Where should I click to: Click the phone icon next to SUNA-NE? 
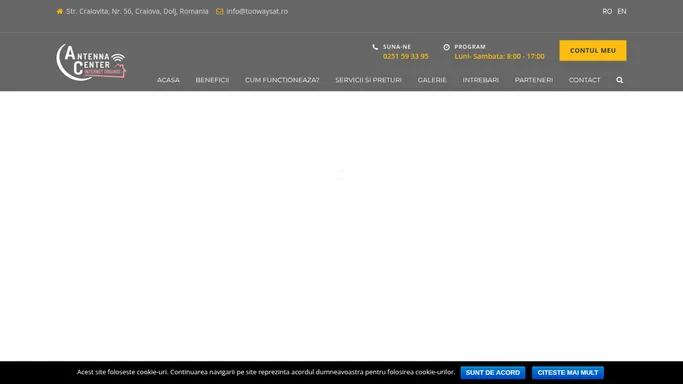click(x=375, y=47)
